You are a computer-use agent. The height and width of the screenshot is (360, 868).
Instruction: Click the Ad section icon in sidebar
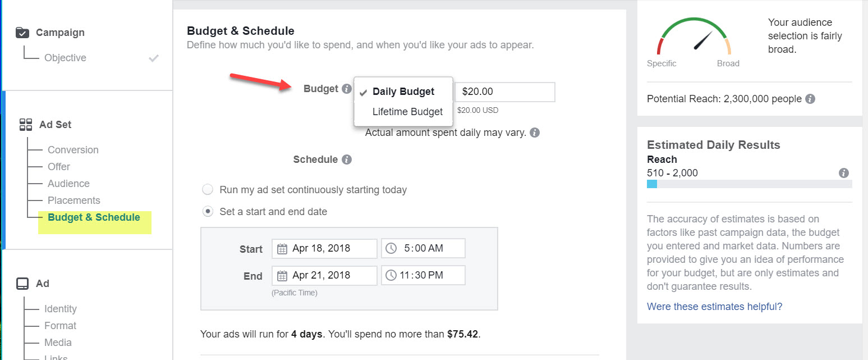[23, 283]
